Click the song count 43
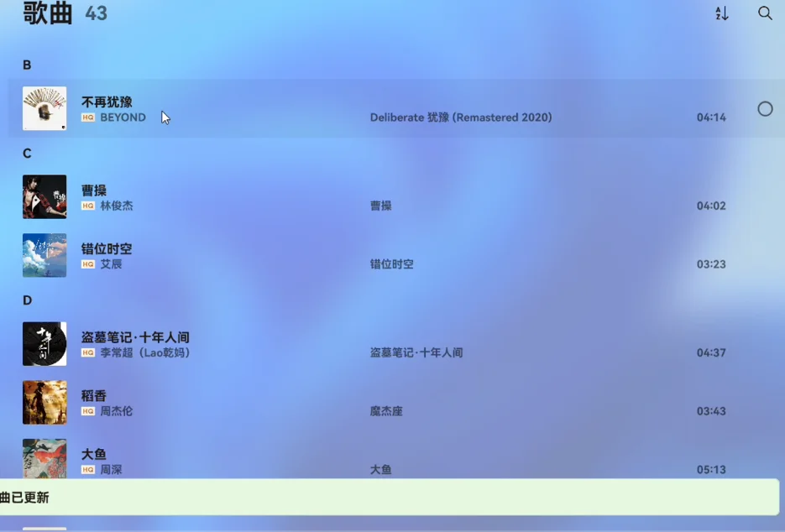This screenshot has height=532, width=785. [96, 13]
